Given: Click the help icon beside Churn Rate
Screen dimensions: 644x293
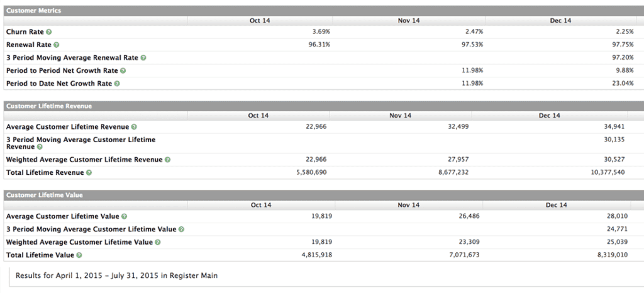Looking at the screenshot, I should 49,31.
